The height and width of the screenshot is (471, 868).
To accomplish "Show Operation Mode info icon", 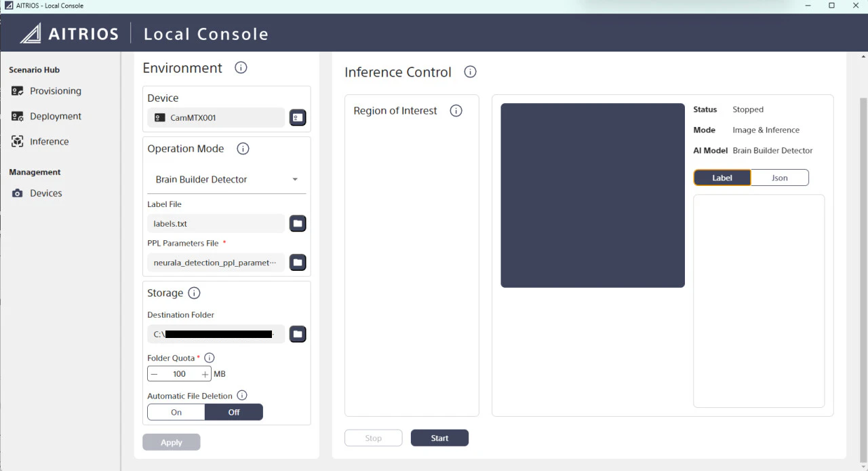I will tap(243, 149).
